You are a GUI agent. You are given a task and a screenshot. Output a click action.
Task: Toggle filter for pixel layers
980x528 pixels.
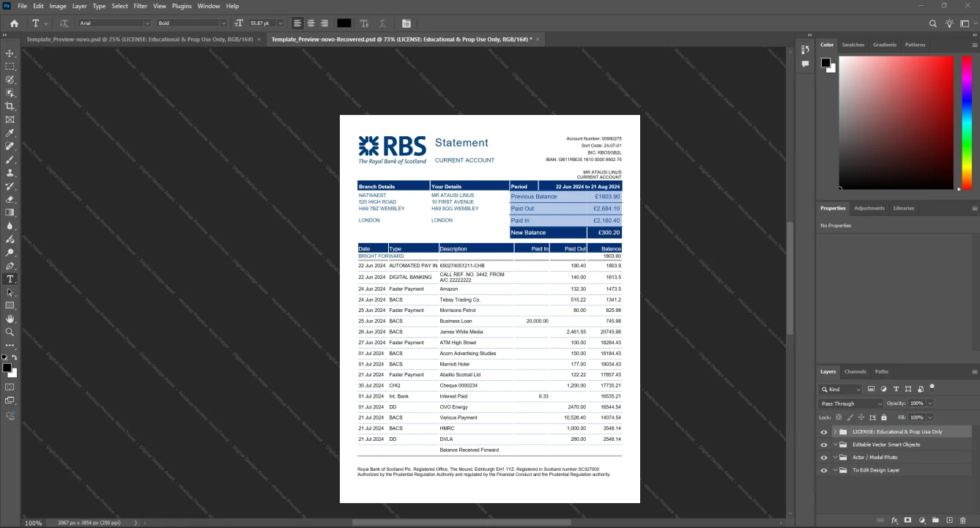point(872,390)
